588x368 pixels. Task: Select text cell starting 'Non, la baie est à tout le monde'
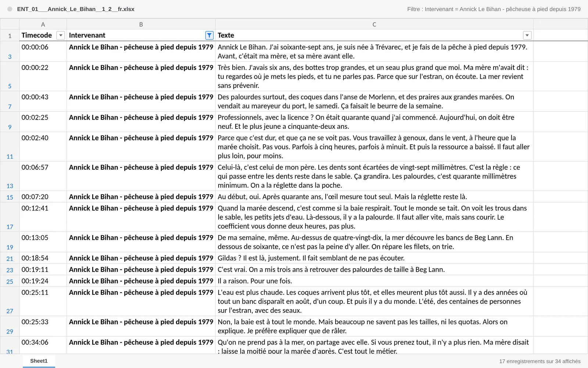click(374, 326)
